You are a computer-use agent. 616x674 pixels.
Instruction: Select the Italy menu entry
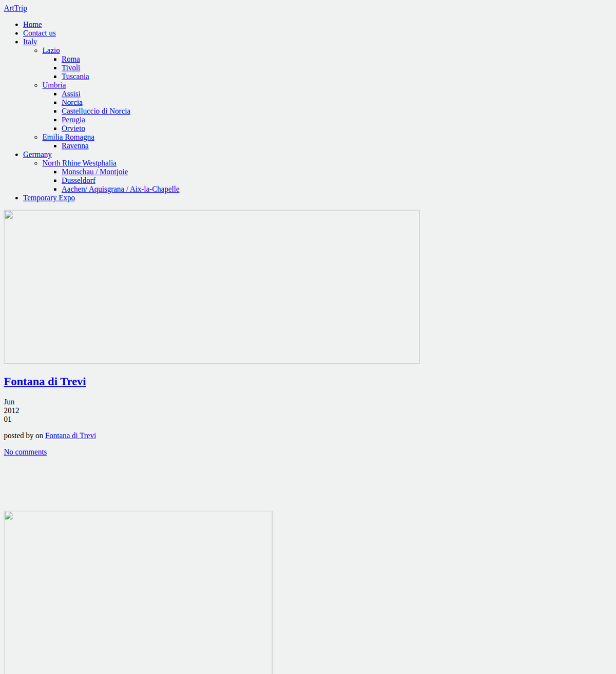point(30,42)
